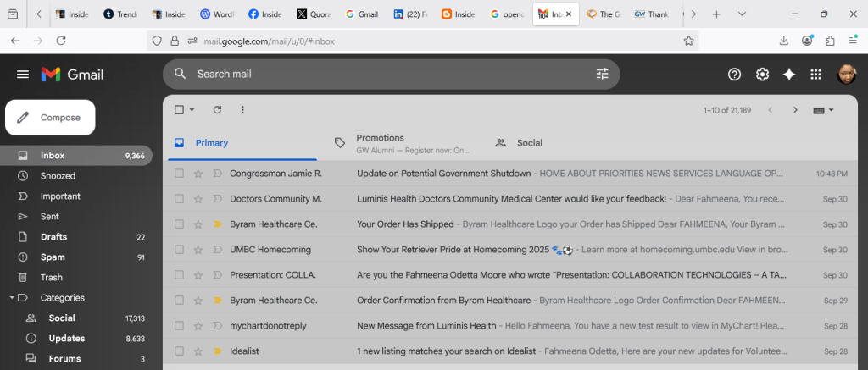Select checkbox for Presentation: COLLA. email
This screenshot has height=370, width=868.
pos(179,275)
